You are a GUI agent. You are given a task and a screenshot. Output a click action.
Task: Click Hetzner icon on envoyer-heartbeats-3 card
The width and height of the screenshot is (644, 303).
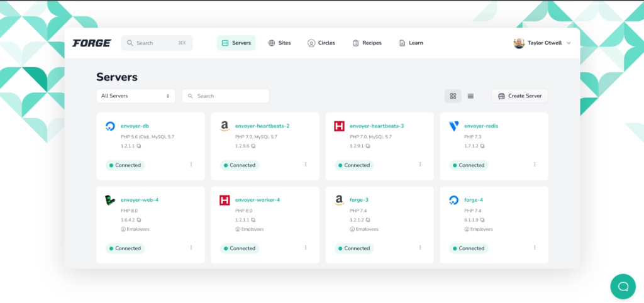click(x=339, y=126)
